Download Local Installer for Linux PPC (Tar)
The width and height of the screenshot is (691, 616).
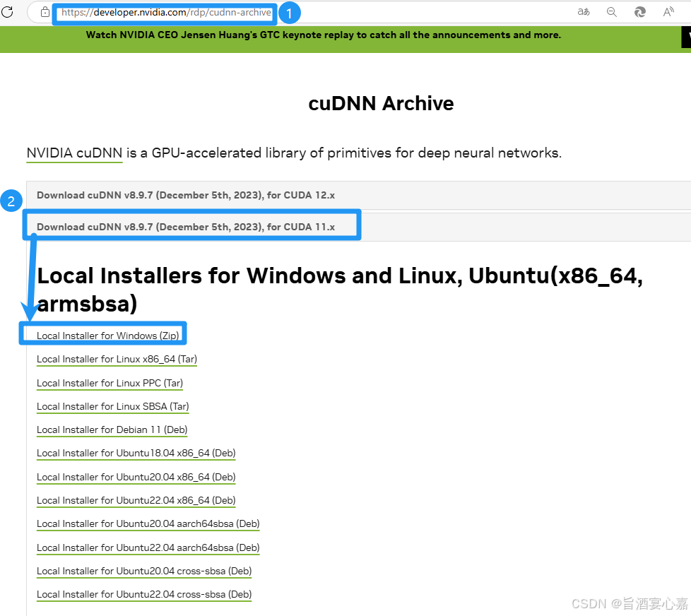point(110,383)
